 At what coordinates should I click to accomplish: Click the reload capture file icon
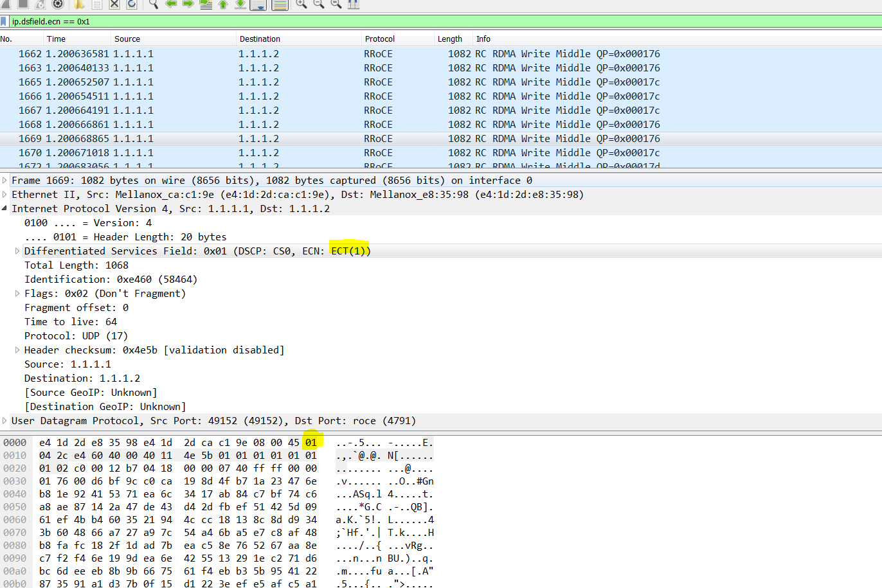coord(132,4)
